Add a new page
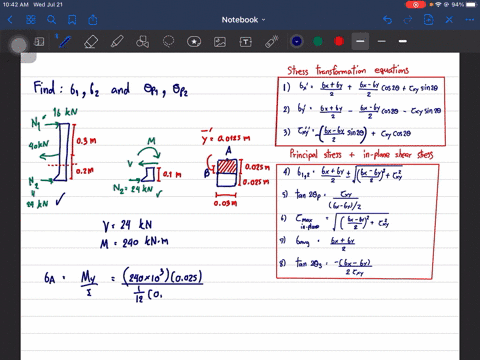480x360 pixels. pyautogui.click(x=428, y=20)
